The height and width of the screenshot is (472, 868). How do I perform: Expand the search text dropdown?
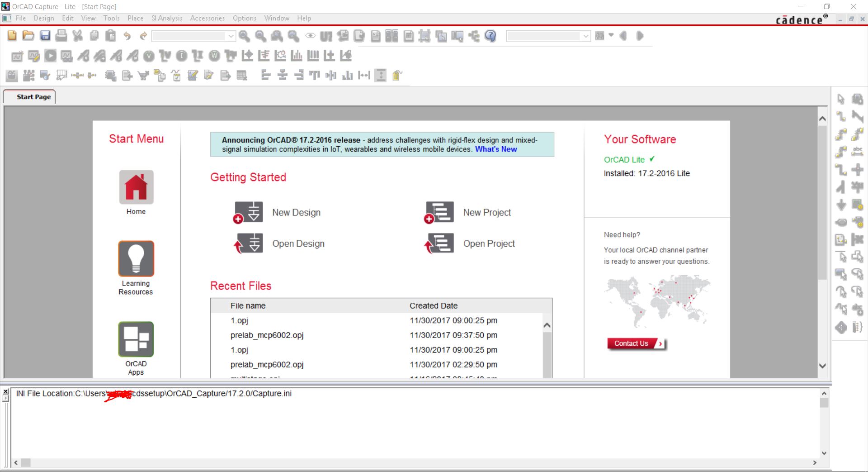586,36
